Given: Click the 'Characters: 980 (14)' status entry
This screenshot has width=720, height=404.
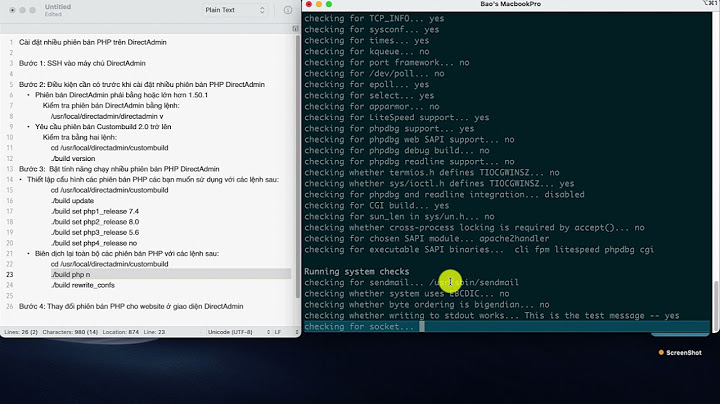Looking at the screenshot, I should click(x=70, y=332).
